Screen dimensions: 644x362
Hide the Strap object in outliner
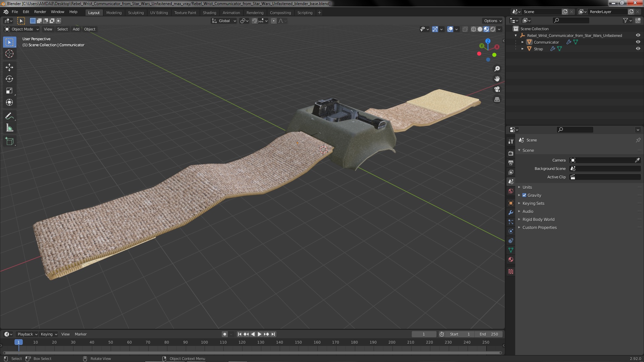[x=638, y=49]
